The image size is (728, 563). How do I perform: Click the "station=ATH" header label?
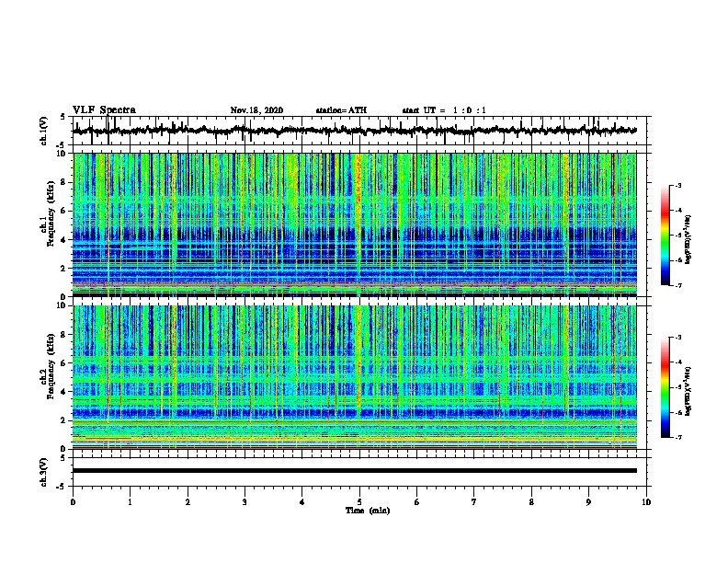tap(341, 110)
